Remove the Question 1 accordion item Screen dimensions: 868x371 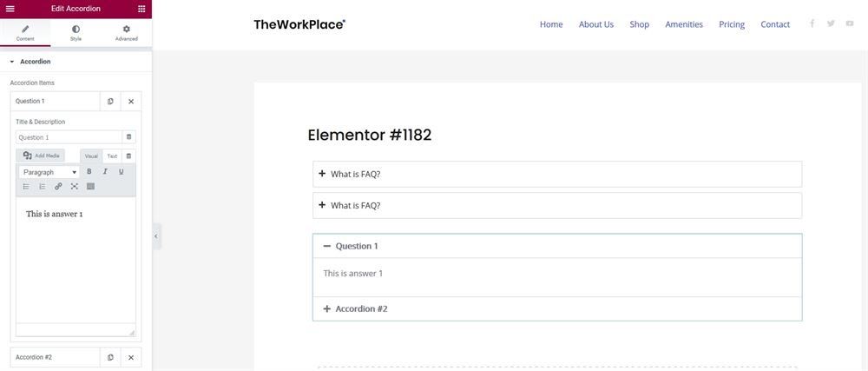coord(131,102)
